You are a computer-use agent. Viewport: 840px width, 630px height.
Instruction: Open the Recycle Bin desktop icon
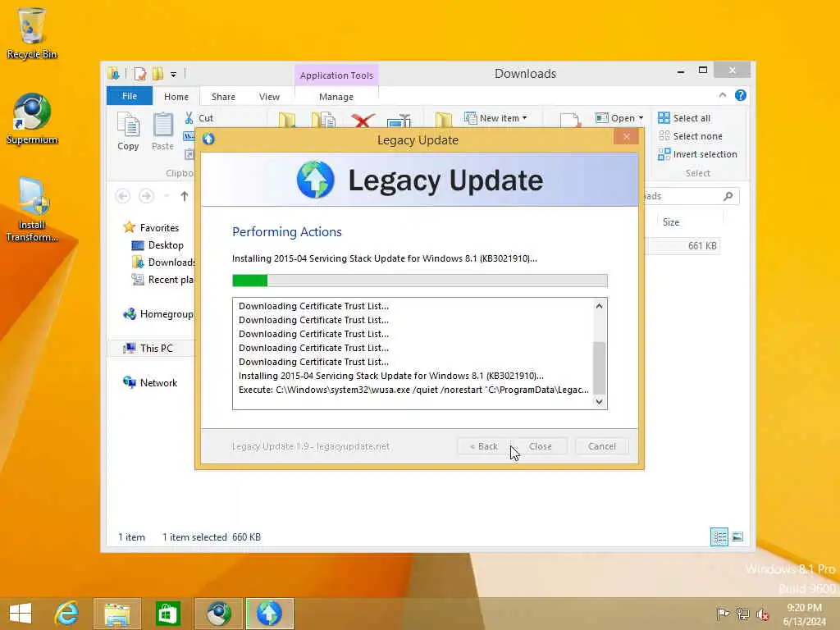pos(32,33)
